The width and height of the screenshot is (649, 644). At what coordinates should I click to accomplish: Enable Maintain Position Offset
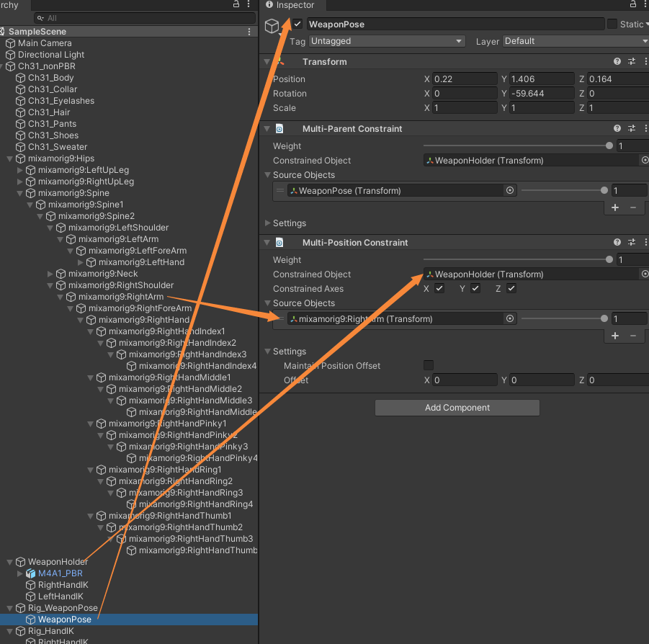[429, 365]
